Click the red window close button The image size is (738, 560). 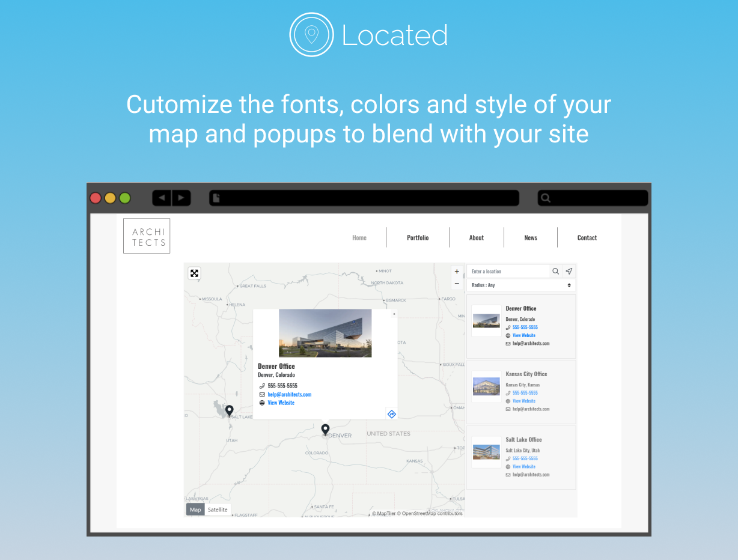(96, 198)
